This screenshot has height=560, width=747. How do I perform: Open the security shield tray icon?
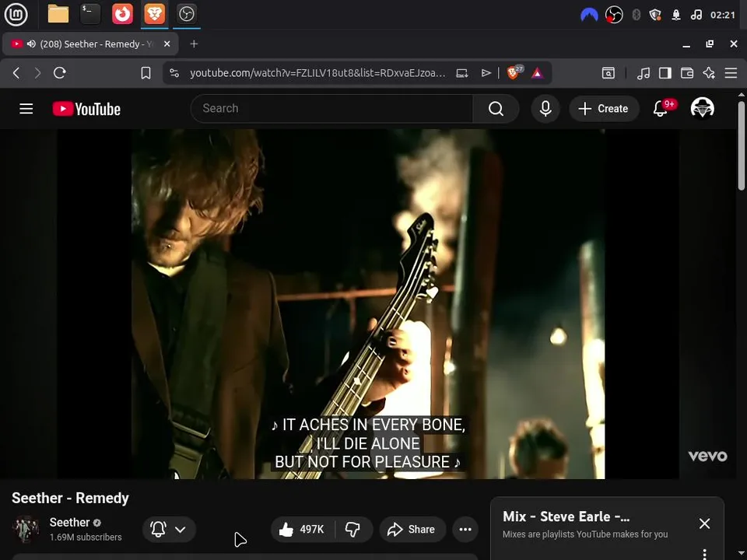click(655, 15)
